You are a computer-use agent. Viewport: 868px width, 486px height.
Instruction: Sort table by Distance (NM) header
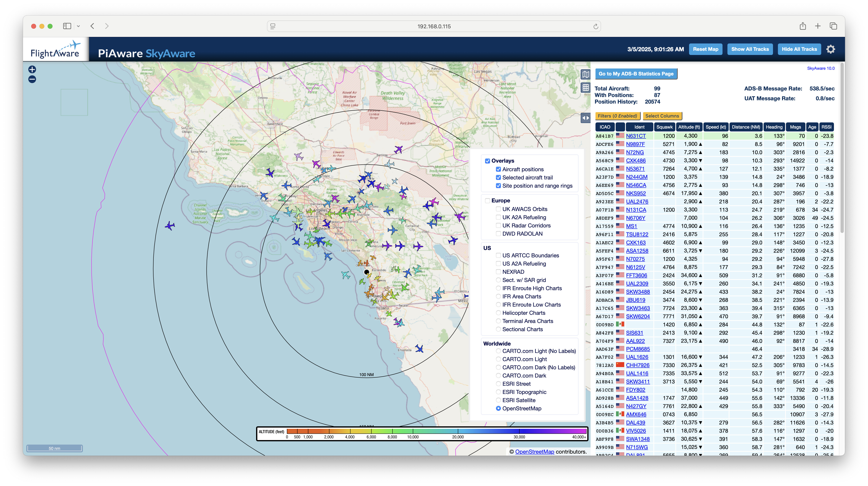click(x=746, y=127)
